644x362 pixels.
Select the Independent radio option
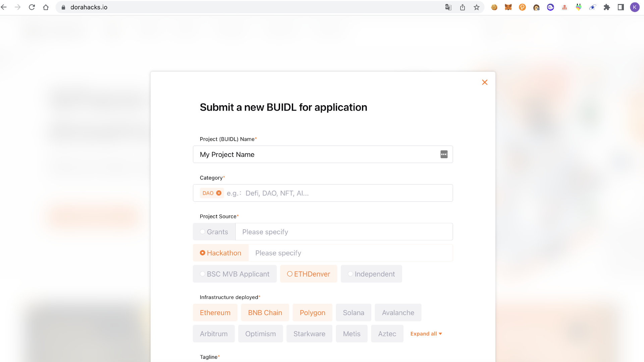(x=371, y=274)
